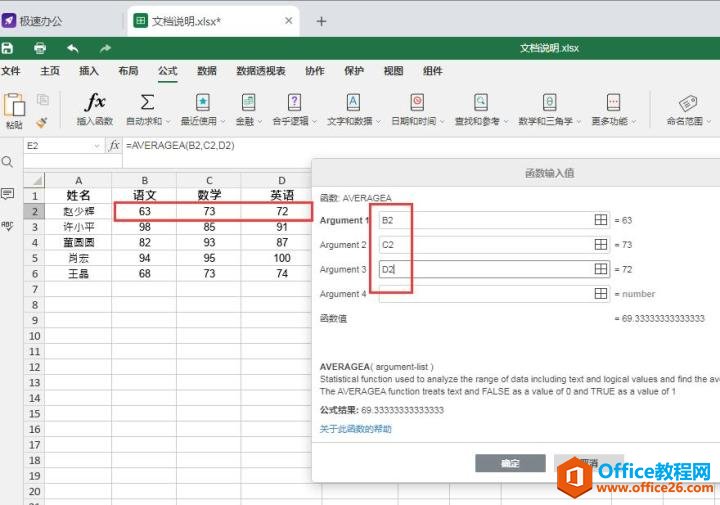The height and width of the screenshot is (505, 720).
Task: Click the 确定 button in dialog
Action: [x=510, y=463]
